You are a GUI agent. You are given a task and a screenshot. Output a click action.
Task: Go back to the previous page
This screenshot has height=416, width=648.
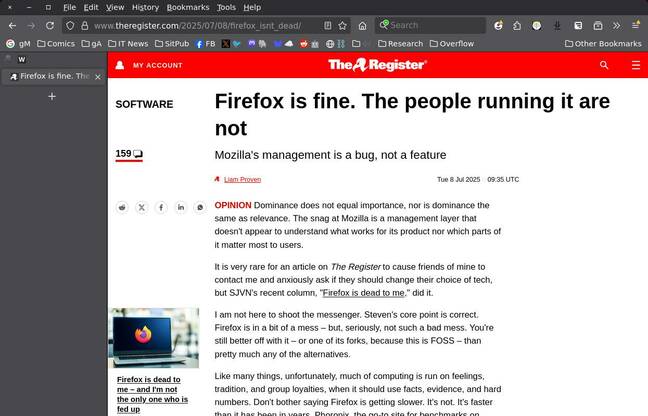coord(12,26)
